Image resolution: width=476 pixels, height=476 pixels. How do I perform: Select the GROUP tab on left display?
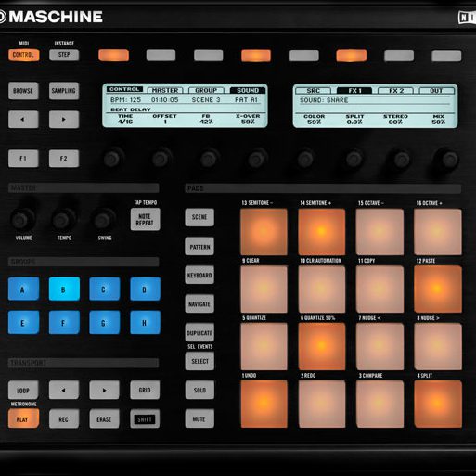[x=206, y=90]
